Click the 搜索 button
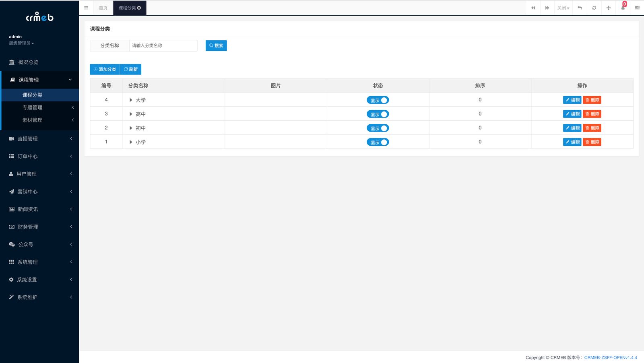This screenshot has height=363, width=644. tap(216, 45)
